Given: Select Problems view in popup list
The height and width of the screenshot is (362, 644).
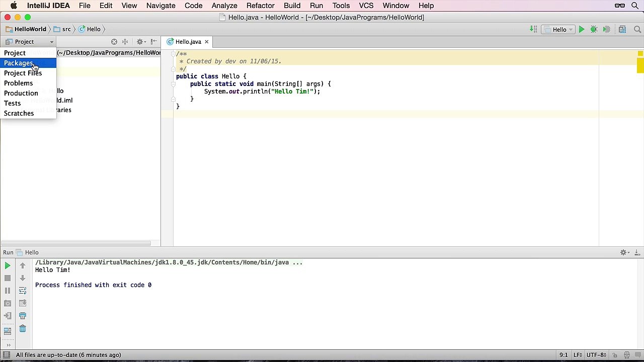Looking at the screenshot, I should pyautogui.click(x=28, y=83).
